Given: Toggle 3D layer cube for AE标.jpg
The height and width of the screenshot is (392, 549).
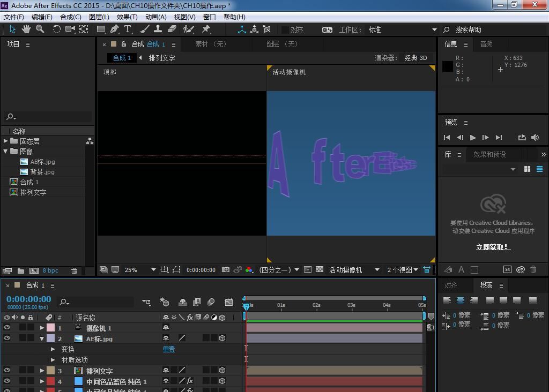Looking at the screenshot, I should tap(222, 338).
